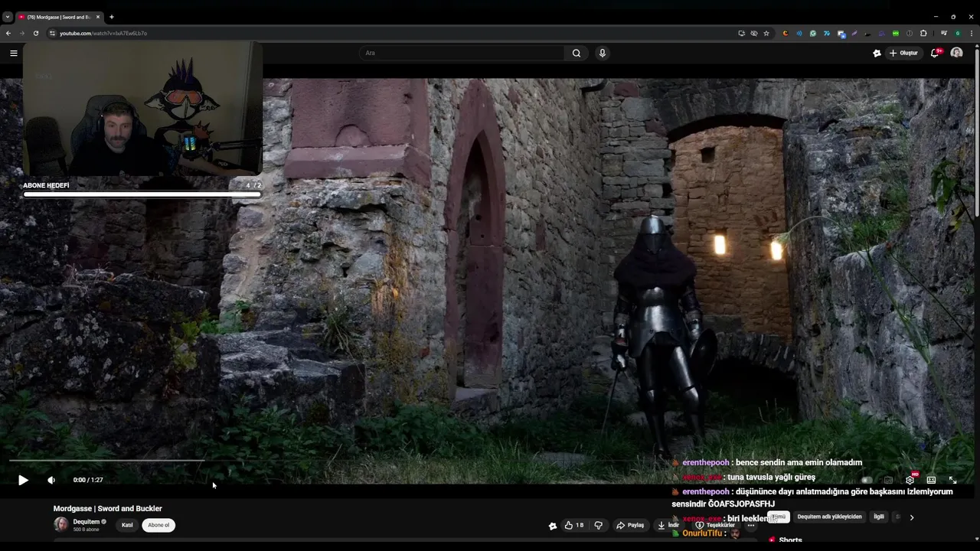
Task: Show more filter chips with right arrow
Action: point(911,517)
